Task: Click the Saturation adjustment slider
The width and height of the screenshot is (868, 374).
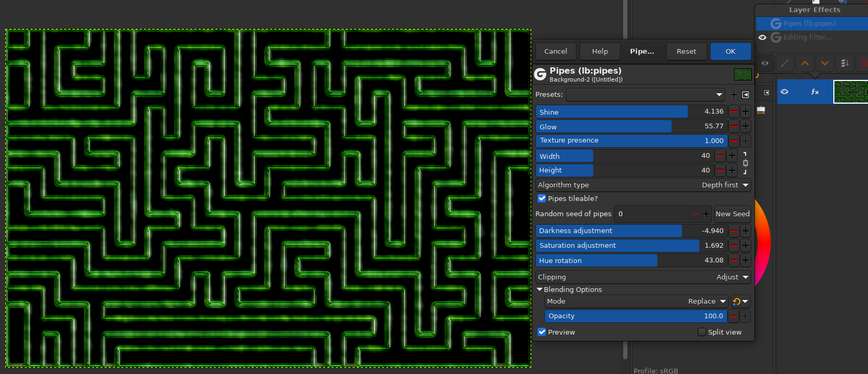Action: 632,246
